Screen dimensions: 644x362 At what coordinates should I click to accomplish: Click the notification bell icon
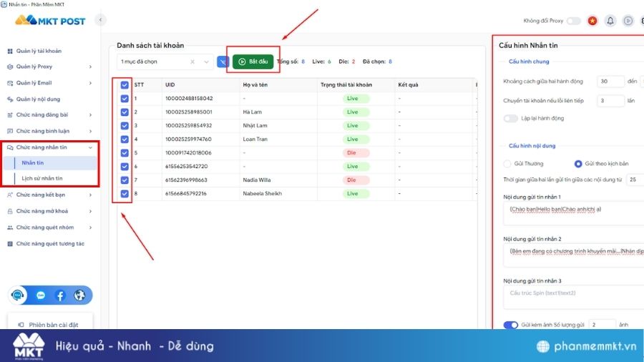610,21
